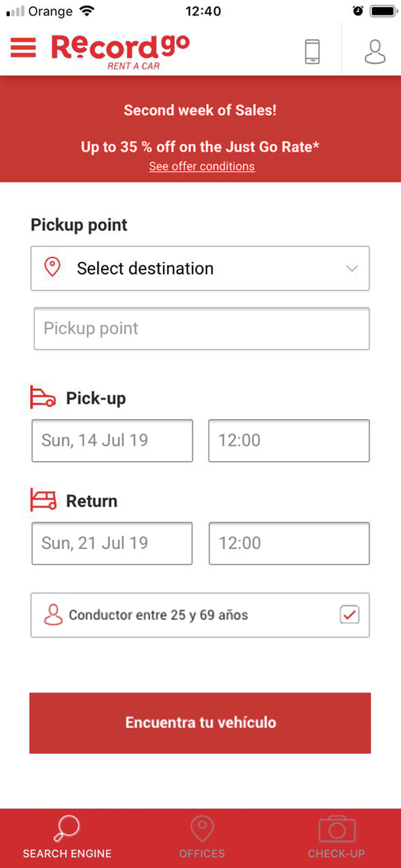Open the See offer conditions link
This screenshot has width=401, height=868.
click(x=201, y=166)
